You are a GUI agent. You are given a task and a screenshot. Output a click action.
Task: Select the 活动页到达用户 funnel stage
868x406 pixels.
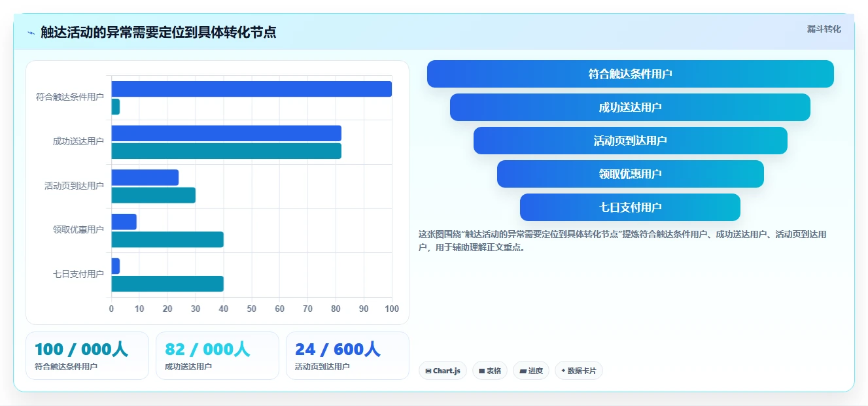tap(631, 141)
